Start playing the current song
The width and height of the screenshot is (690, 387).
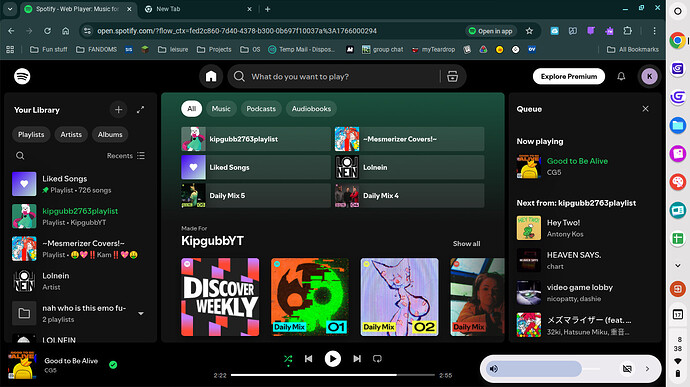[x=333, y=359]
